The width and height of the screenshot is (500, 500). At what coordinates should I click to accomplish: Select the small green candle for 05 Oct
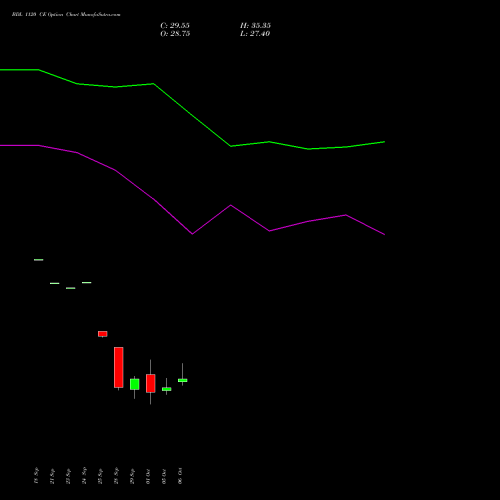click(167, 389)
